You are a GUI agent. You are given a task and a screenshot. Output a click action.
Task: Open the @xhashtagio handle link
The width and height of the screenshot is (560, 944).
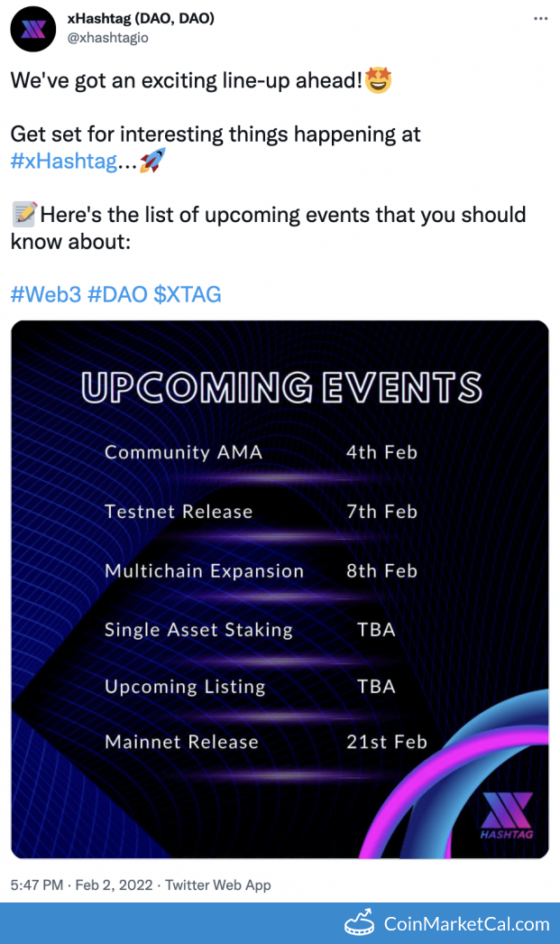(108, 38)
